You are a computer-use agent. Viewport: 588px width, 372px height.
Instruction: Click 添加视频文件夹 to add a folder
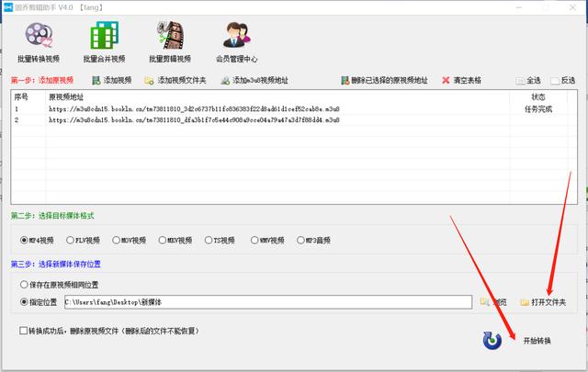pos(175,80)
